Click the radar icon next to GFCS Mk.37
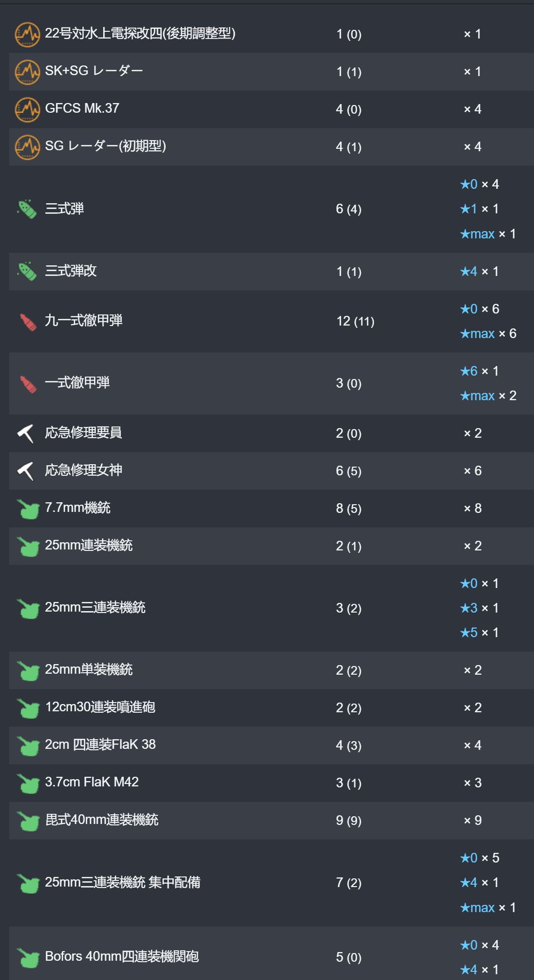 coord(27,109)
